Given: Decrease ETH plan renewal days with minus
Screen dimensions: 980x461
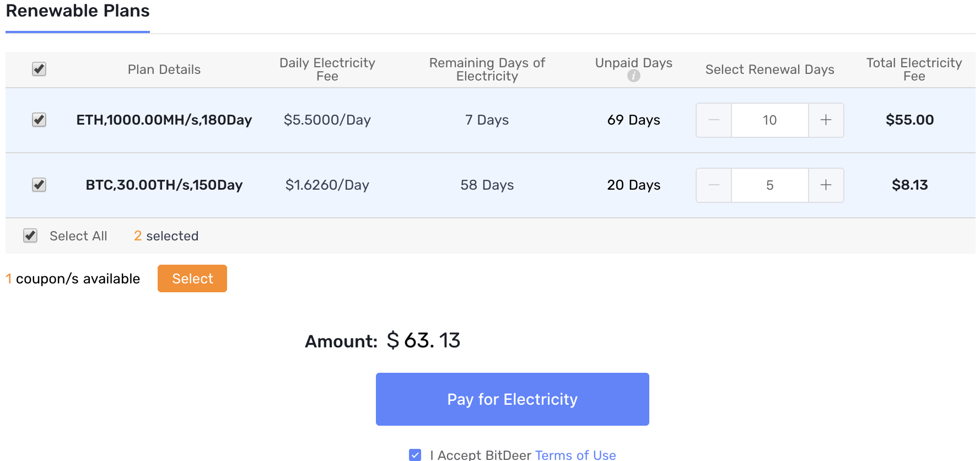Looking at the screenshot, I should 714,120.
